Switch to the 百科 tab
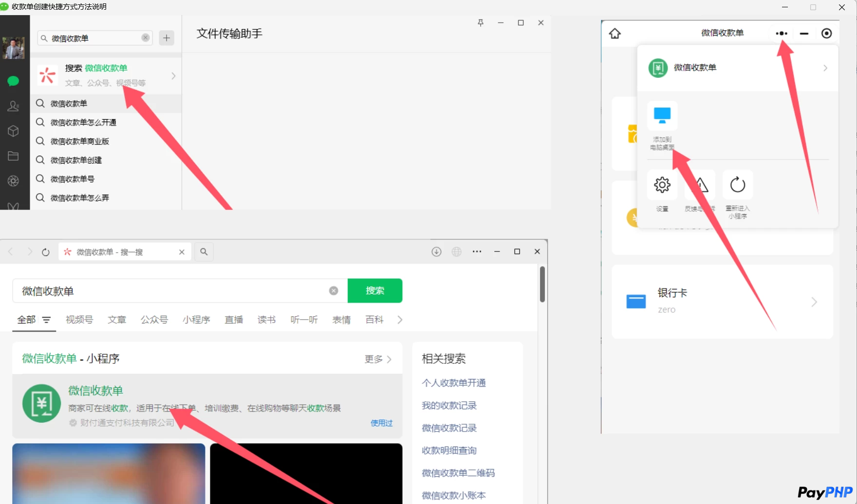Screen dimensions: 857x504 (374, 320)
